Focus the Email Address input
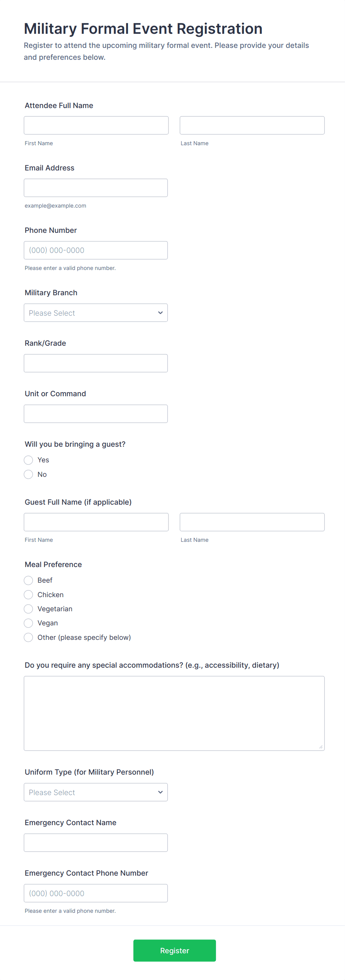Image resolution: width=345 pixels, height=980 pixels. pos(96,188)
